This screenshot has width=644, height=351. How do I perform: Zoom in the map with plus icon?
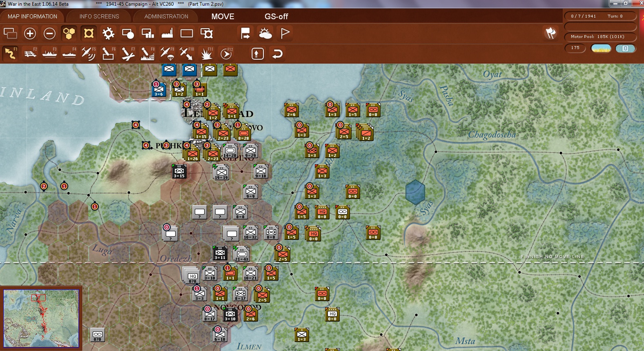pos(30,33)
